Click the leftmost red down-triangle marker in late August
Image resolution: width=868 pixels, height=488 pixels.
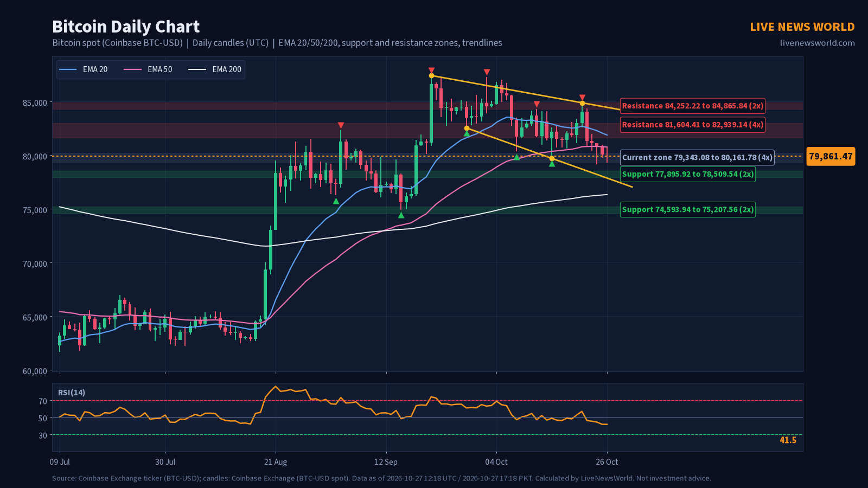[x=341, y=125]
